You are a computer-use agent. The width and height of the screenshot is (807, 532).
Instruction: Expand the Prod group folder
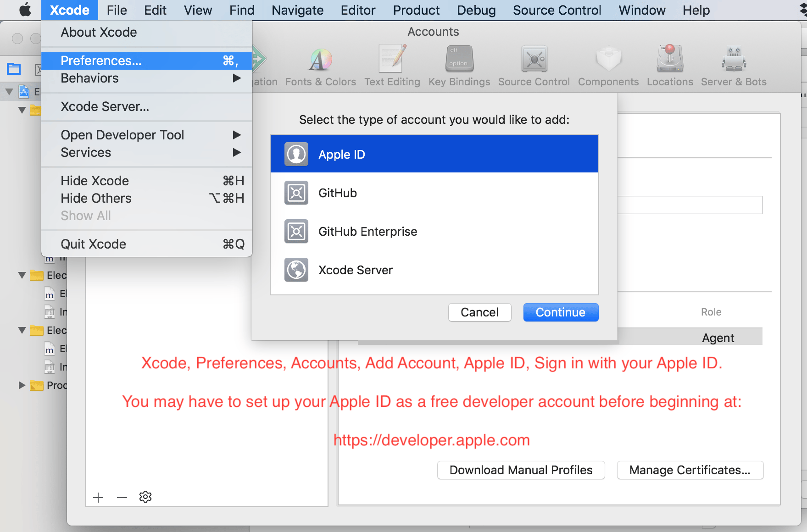(22, 385)
